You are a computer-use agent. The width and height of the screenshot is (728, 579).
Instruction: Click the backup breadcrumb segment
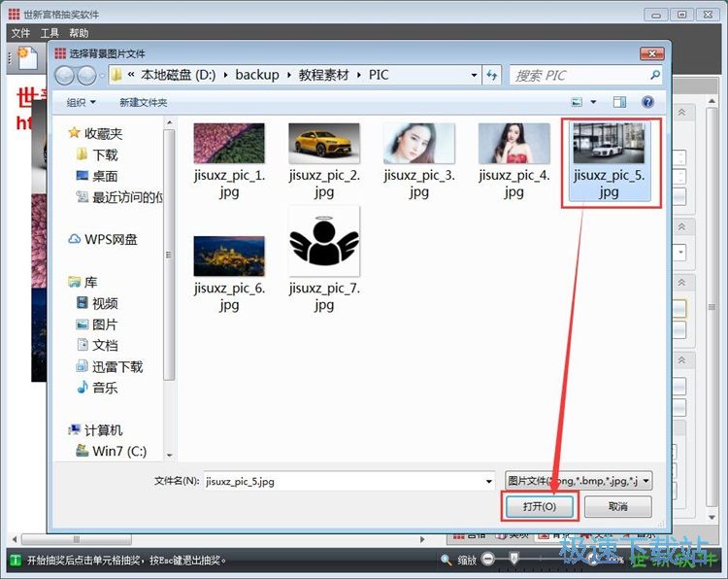[x=257, y=75]
